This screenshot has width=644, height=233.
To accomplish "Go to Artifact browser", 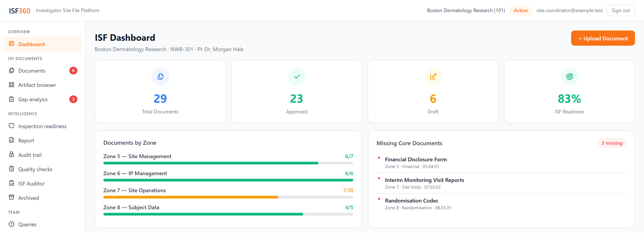I will click(43, 85).
